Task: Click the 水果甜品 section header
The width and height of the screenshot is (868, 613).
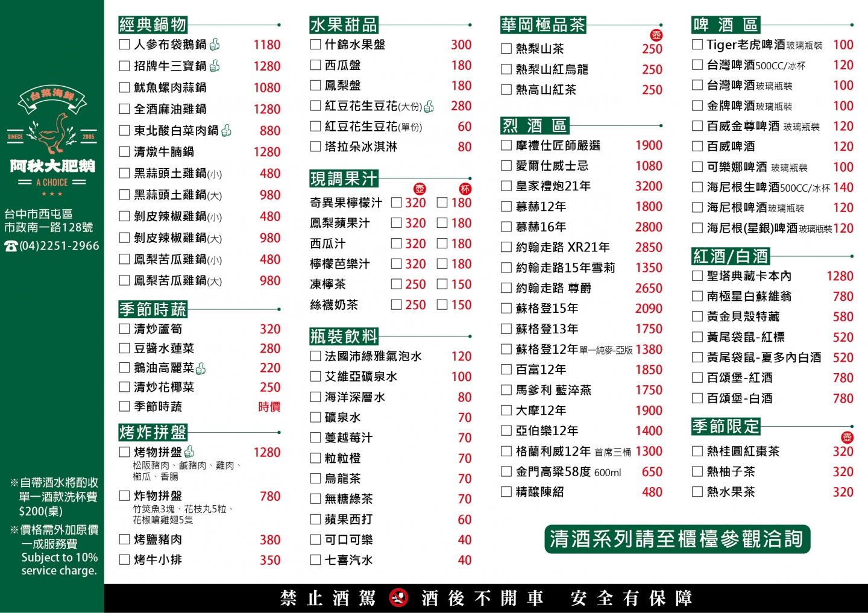Action: tap(344, 25)
